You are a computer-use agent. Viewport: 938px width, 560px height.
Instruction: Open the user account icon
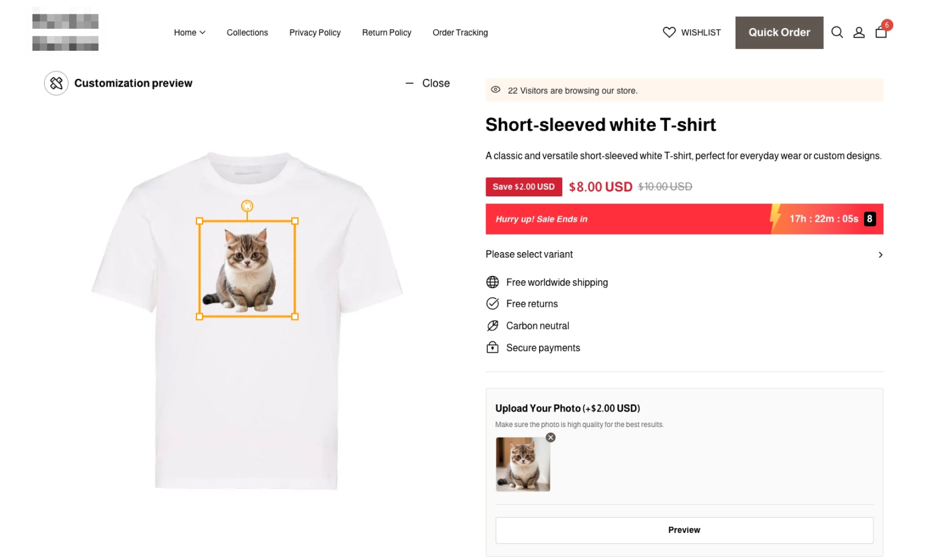click(x=859, y=33)
